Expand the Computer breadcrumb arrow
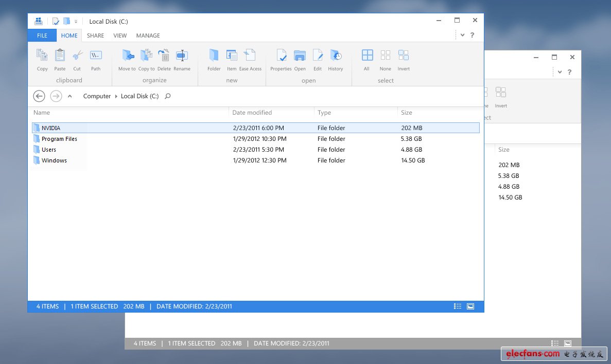Screen dimensions: 611x364 pyautogui.click(x=116, y=96)
